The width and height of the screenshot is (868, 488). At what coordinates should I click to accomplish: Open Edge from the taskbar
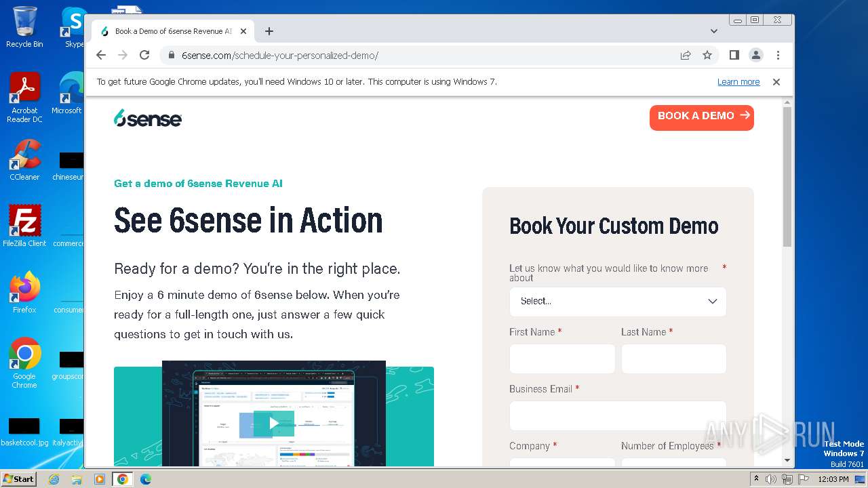click(x=145, y=479)
